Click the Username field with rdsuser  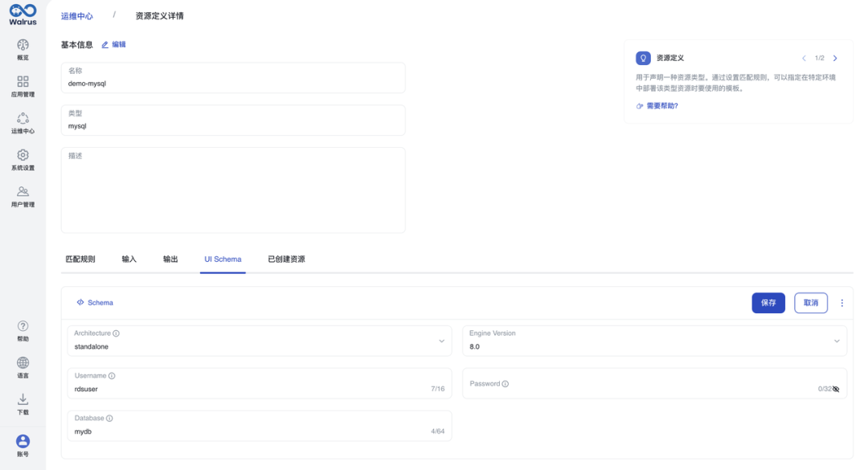tap(260, 384)
